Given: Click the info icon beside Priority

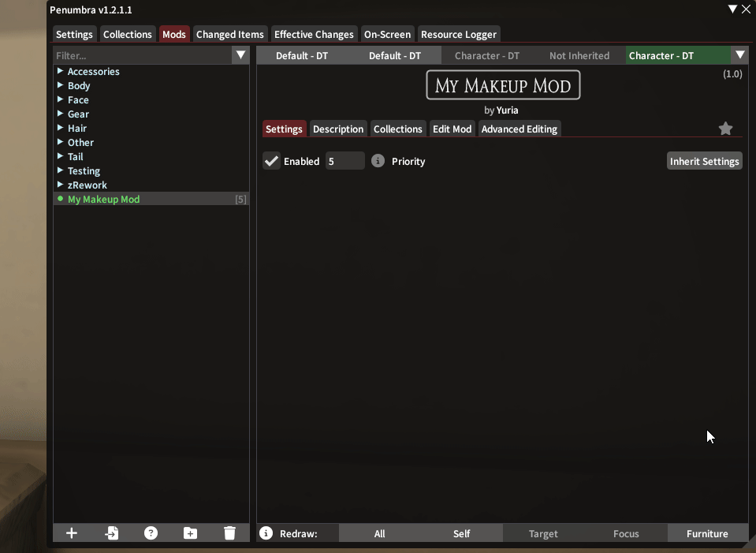Looking at the screenshot, I should coord(378,161).
